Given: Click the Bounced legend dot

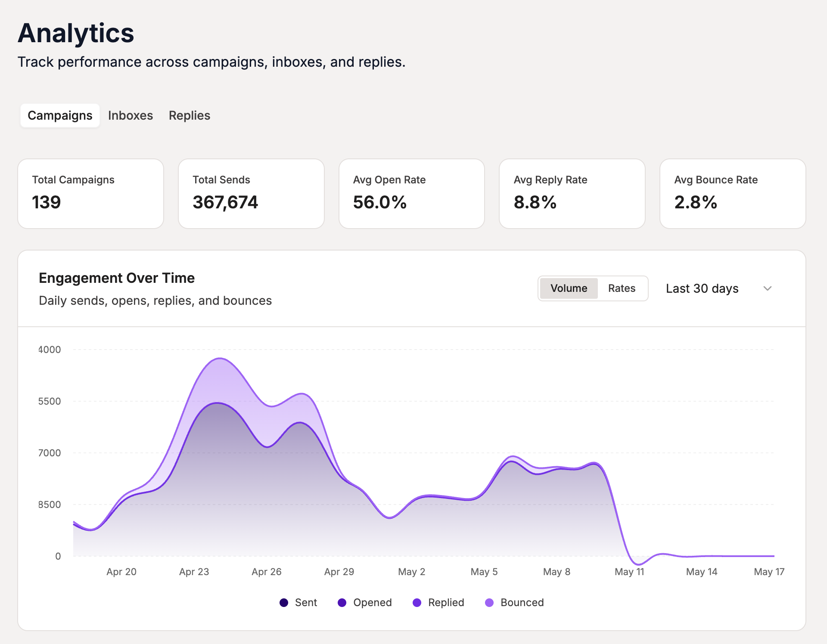Looking at the screenshot, I should pyautogui.click(x=489, y=603).
